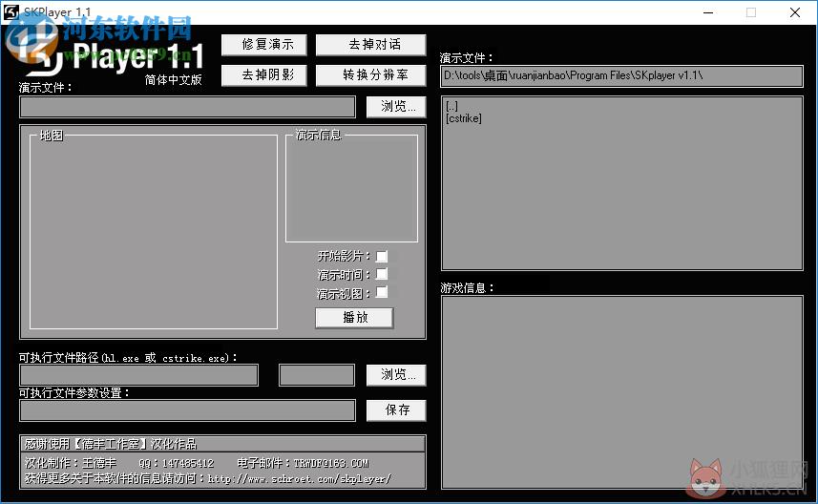Toggle the 演示时间 checkbox
This screenshot has width=818, height=504.
point(382,275)
